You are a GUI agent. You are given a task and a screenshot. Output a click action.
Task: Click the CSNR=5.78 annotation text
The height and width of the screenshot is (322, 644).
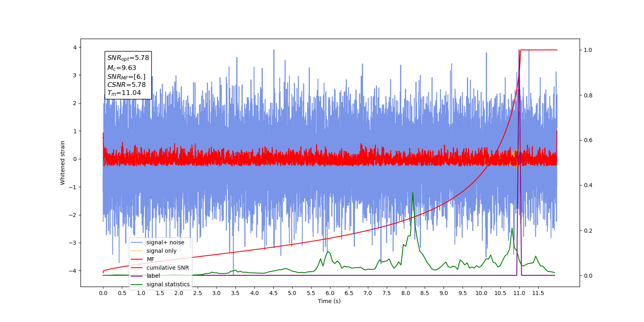[x=126, y=85]
